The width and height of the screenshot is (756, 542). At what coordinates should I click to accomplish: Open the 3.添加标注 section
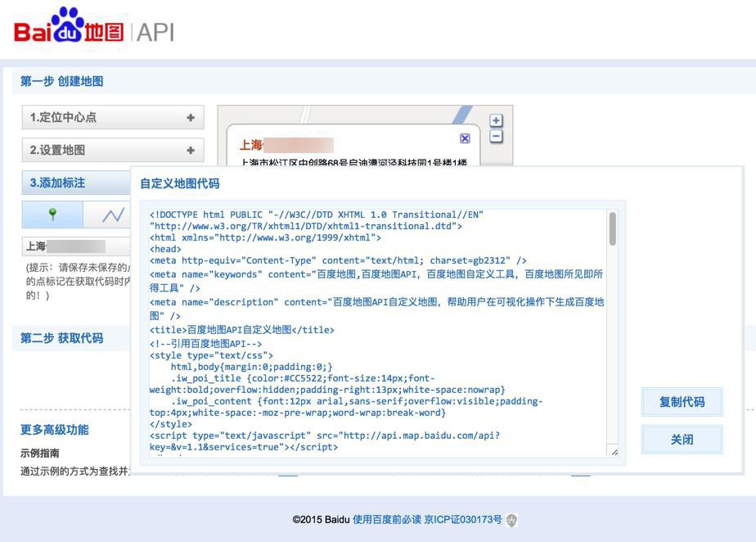coord(76,183)
